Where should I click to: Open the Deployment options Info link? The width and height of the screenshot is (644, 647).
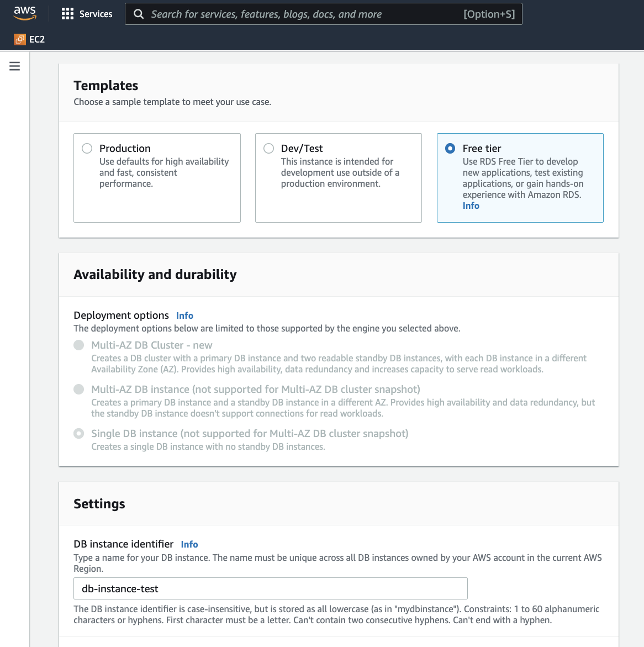[184, 315]
